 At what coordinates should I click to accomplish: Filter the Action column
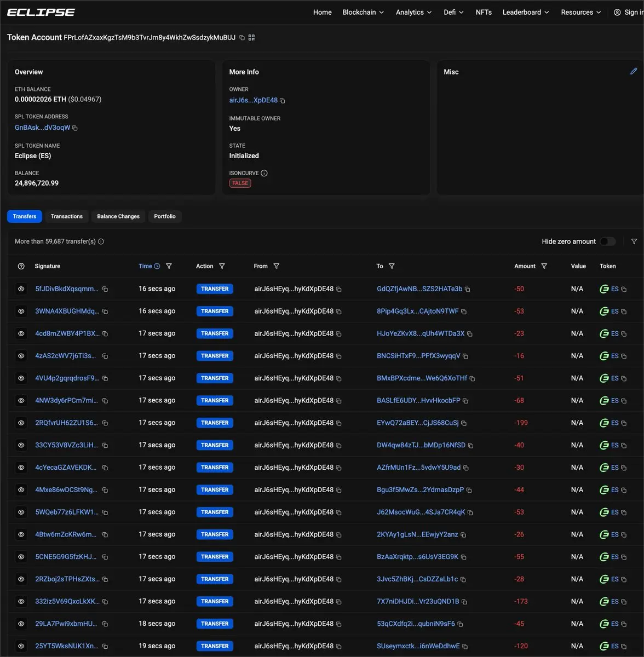point(222,266)
